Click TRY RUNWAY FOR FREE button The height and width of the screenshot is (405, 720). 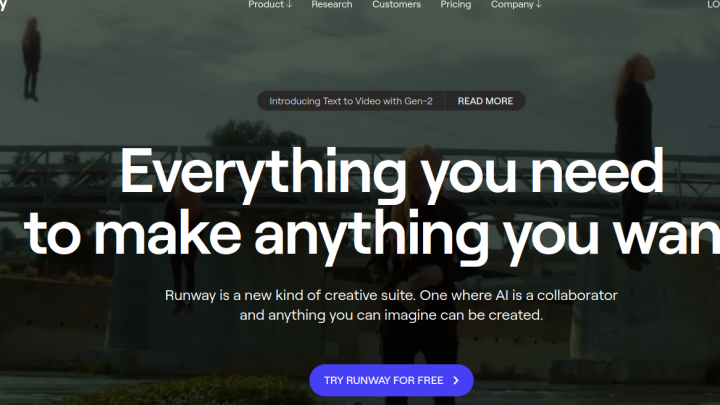(391, 380)
